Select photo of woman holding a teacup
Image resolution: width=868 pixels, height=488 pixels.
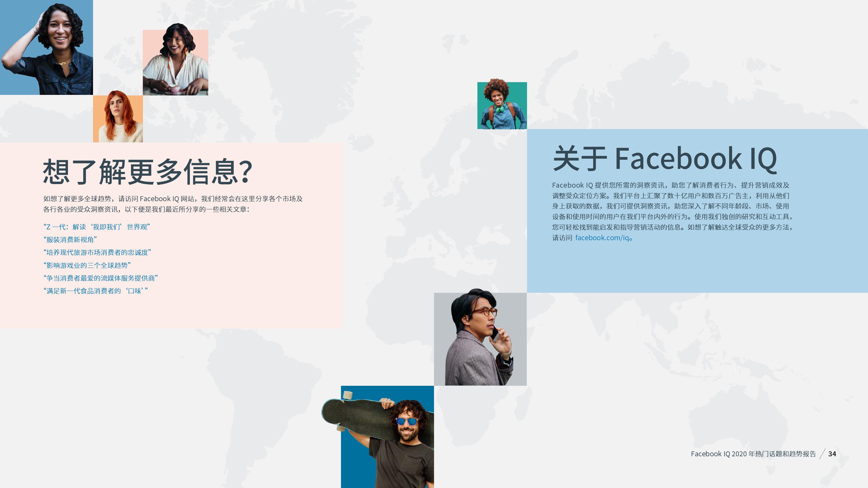pos(175,62)
